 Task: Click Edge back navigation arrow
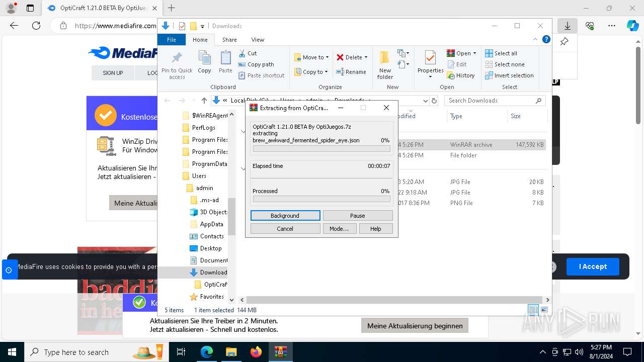pyautogui.click(x=14, y=26)
